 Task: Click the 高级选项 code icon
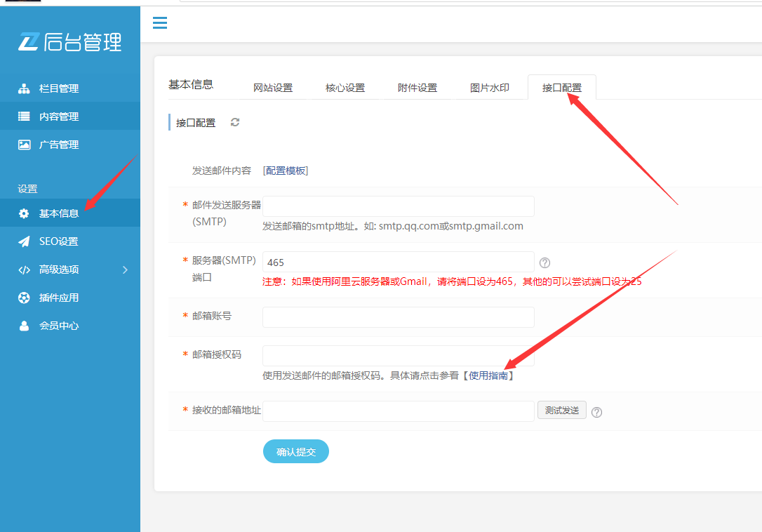(x=24, y=270)
